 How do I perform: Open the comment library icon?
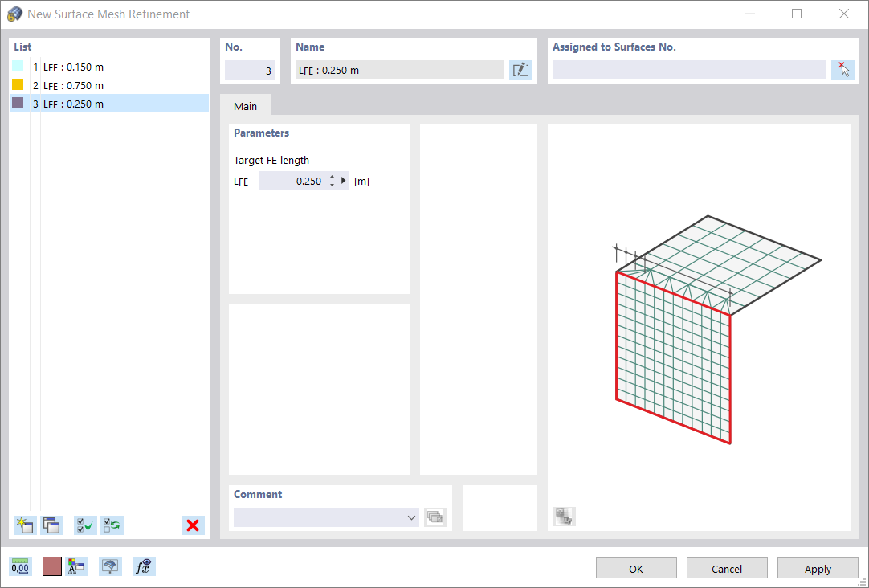pos(435,517)
